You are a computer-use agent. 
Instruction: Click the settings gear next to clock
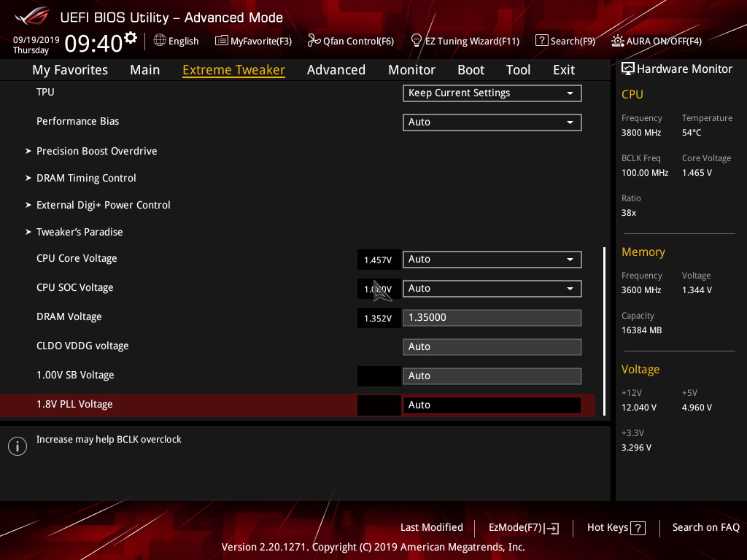(x=130, y=37)
